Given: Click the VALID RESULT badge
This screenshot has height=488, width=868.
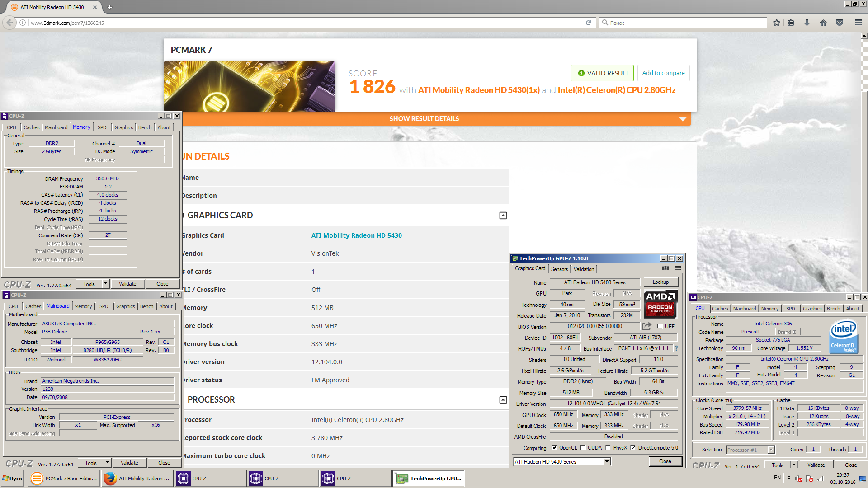Looking at the screenshot, I should click(602, 73).
